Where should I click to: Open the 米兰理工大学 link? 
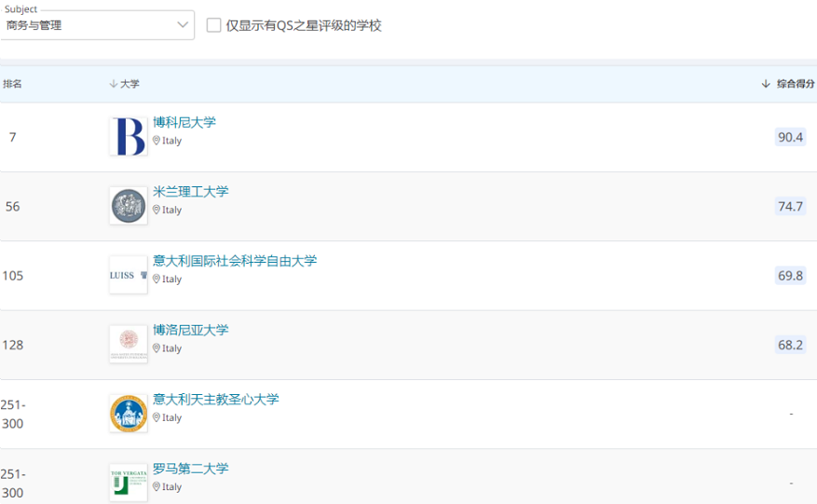pos(190,192)
